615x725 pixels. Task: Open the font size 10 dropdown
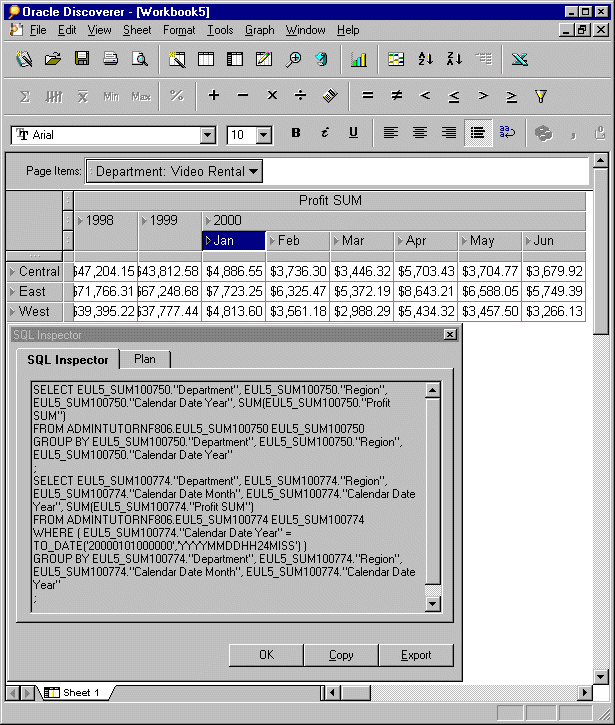pyautogui.click(x=264, y=135)
